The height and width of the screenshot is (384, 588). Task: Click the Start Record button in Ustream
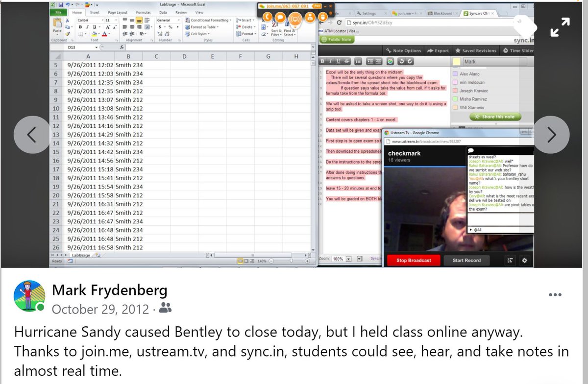pyautogui.click(x=466, y=261)
